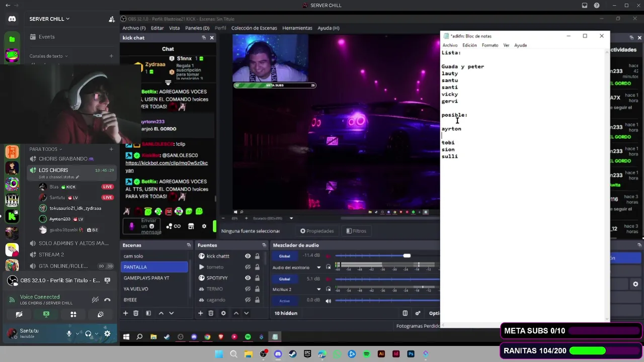
Task: Open Discord user settings gear
Action: tap(107, 333)
